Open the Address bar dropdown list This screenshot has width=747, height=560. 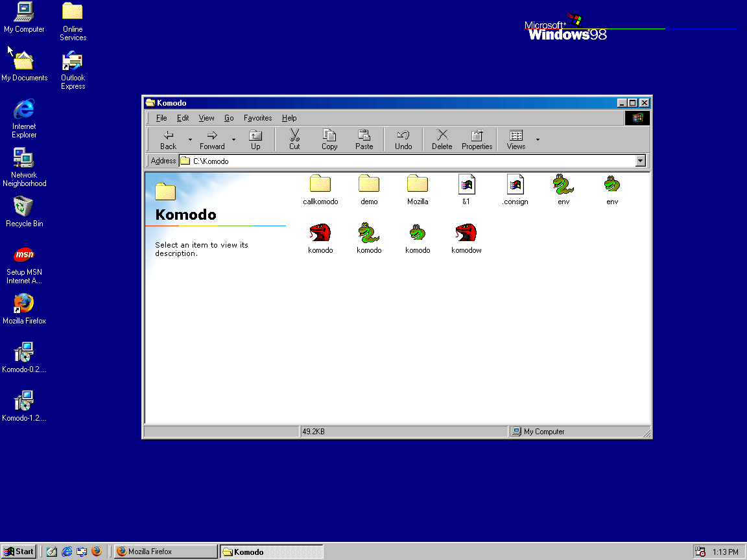(x=641, y=161)
